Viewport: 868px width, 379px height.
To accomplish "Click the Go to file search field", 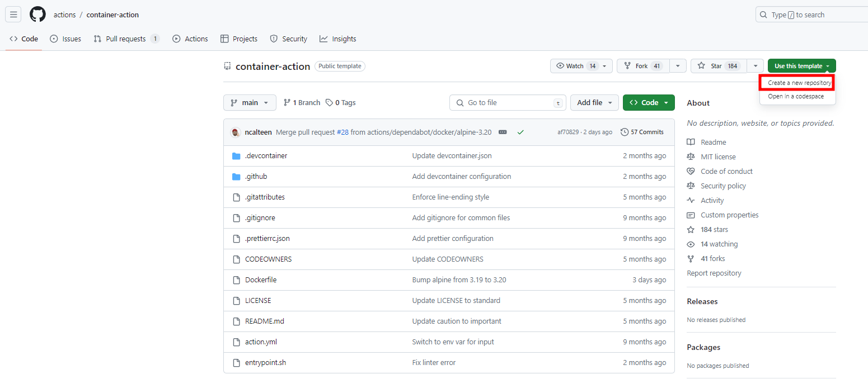I will click(508, 103).
